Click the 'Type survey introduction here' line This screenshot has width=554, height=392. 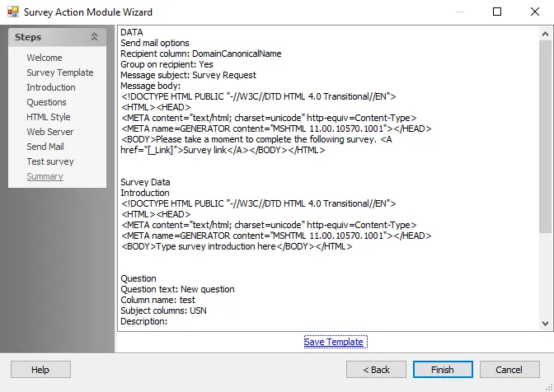(237, 246)
